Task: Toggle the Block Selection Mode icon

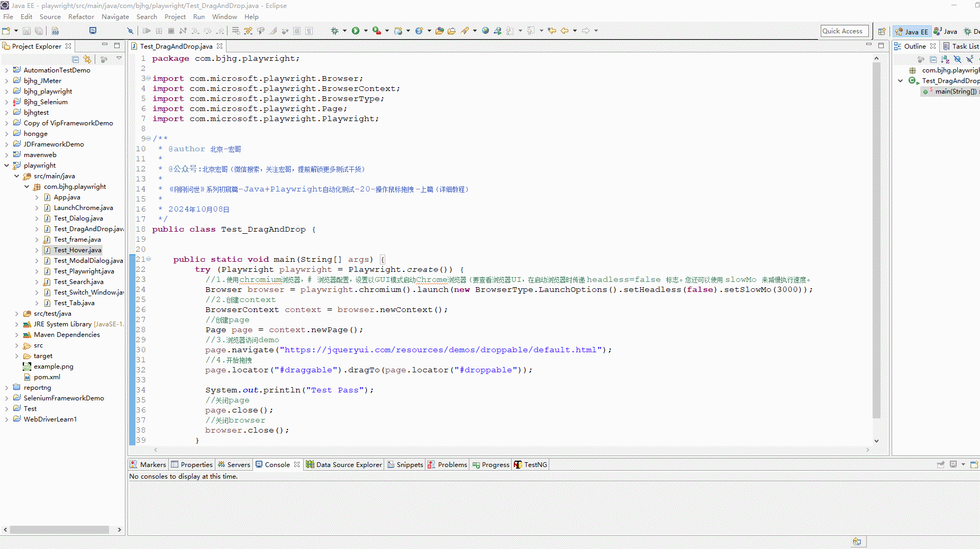Action: [x=297, y=31]
